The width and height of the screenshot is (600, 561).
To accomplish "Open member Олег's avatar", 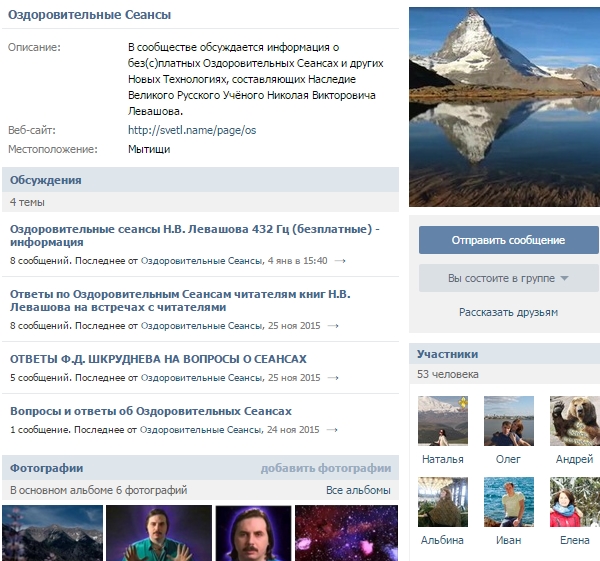I will (x=509, y=421).
